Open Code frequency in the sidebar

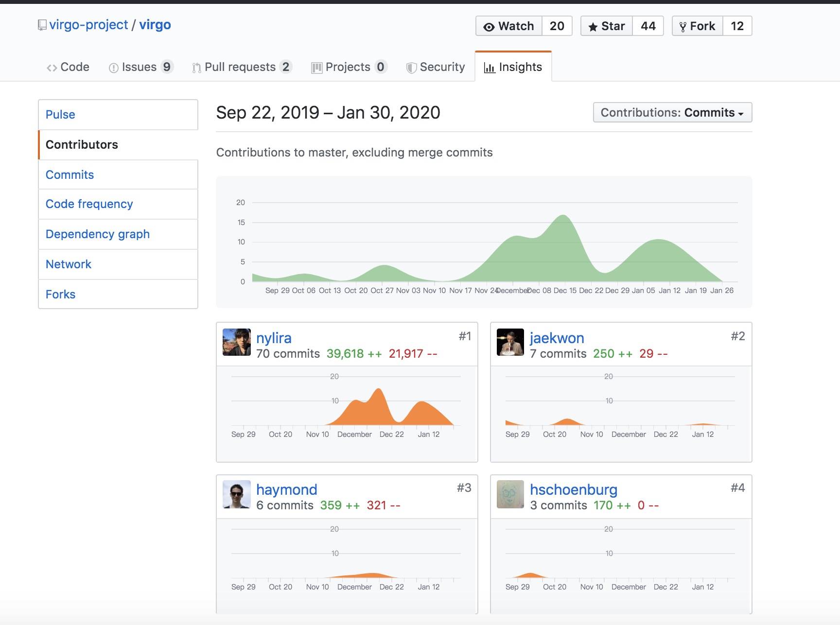point(118,204)
